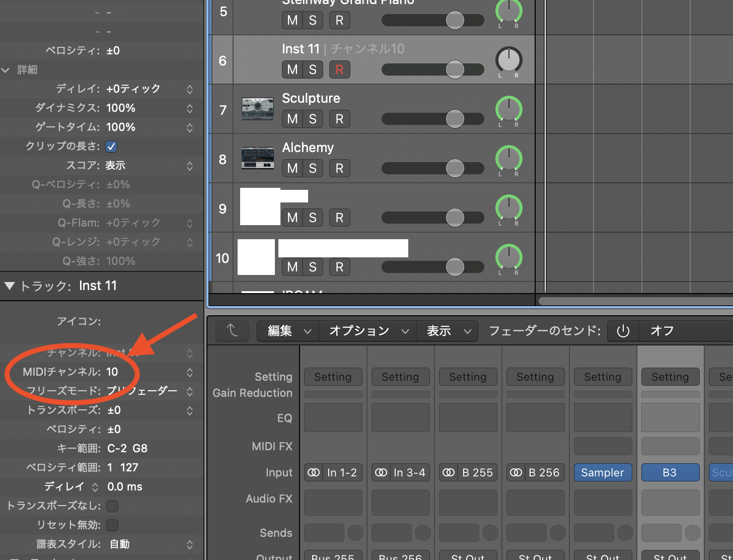
Task: Open the region ディレイ +0ティック popup
Action: pyautogui.click(x=190, y=89)
